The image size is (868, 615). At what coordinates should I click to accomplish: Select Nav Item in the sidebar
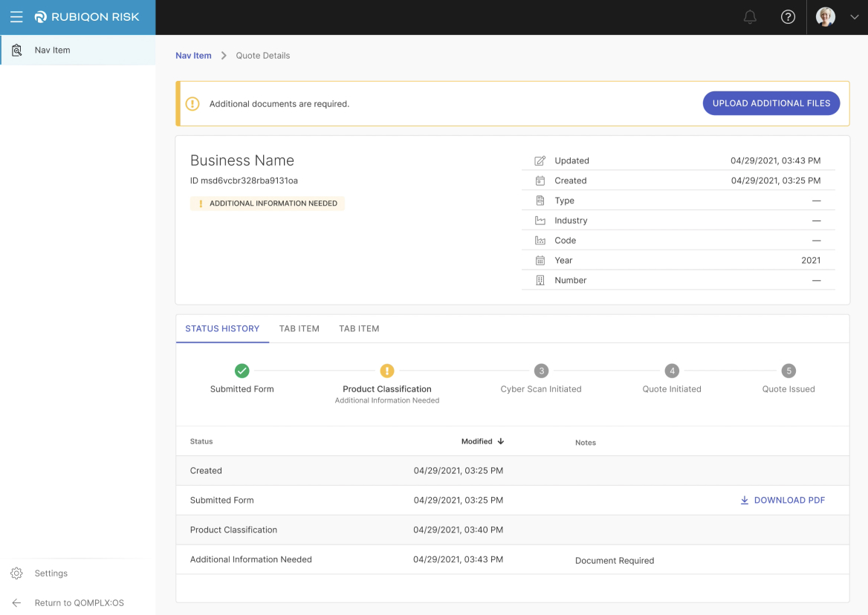click(x=78, y=50)
